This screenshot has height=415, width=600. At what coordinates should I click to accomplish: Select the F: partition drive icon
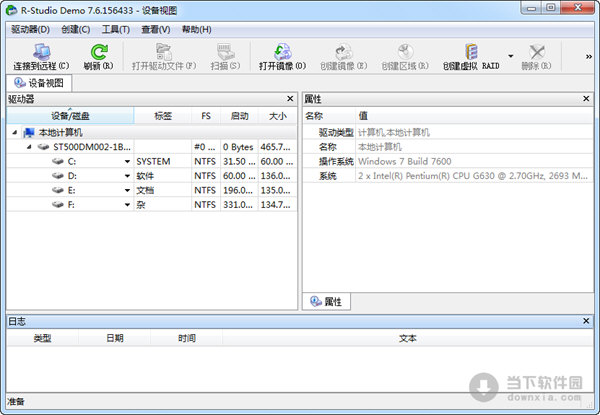[58, 205]
